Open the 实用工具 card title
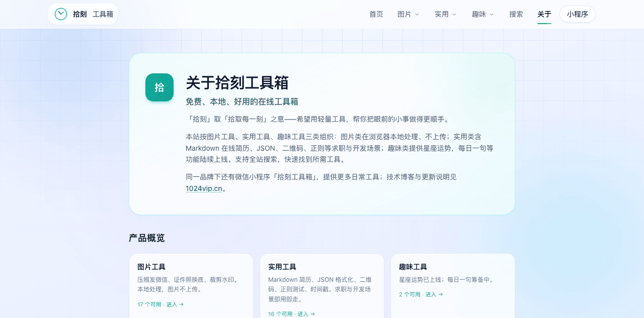This screenshot has width=644, height=318. click(x=282, y=267)
